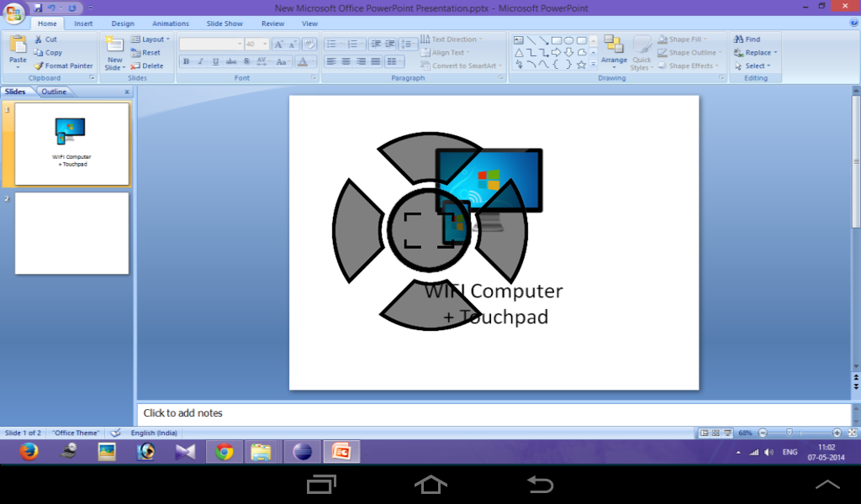
Task: Copy the selection
Action: coord(48,53)
